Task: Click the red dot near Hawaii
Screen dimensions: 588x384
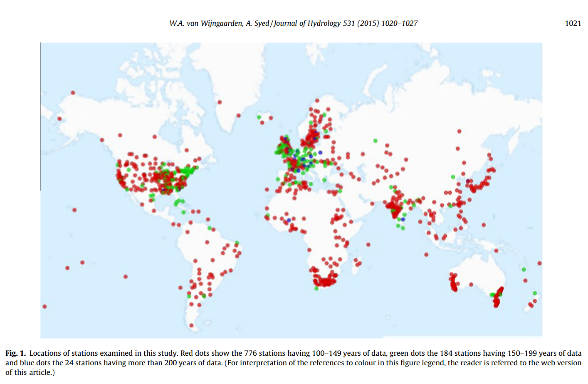Action: tap(74, 210)
